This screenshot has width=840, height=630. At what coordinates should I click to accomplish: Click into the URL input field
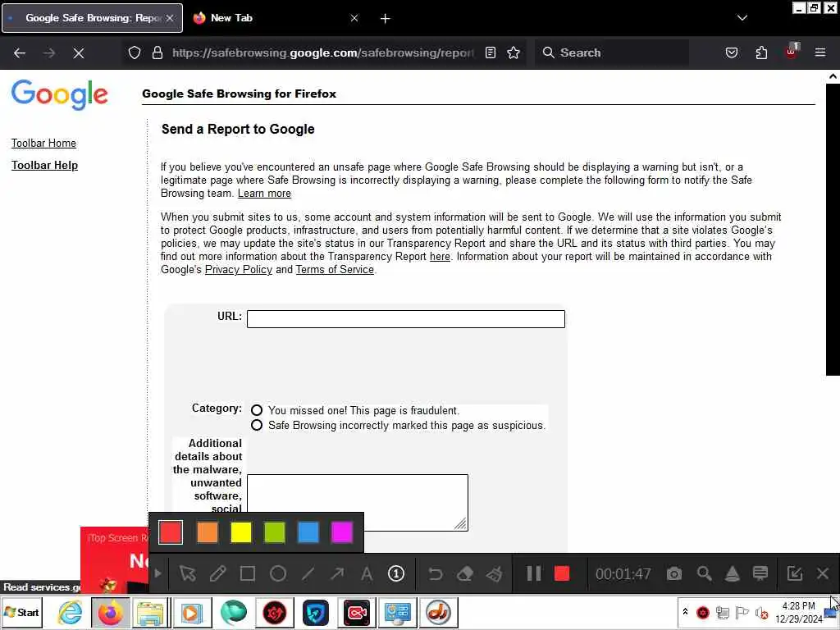pos(405,319)
